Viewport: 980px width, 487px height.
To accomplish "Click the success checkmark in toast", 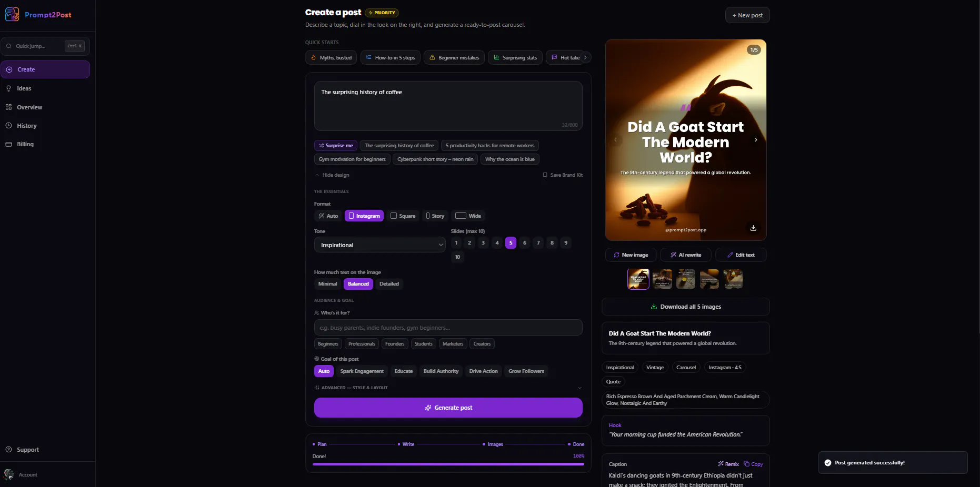I will tap(828, 463).
